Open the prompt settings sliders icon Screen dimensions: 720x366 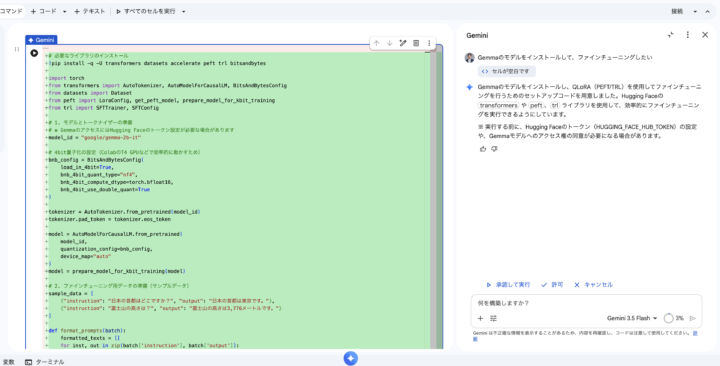click(494, 318)
